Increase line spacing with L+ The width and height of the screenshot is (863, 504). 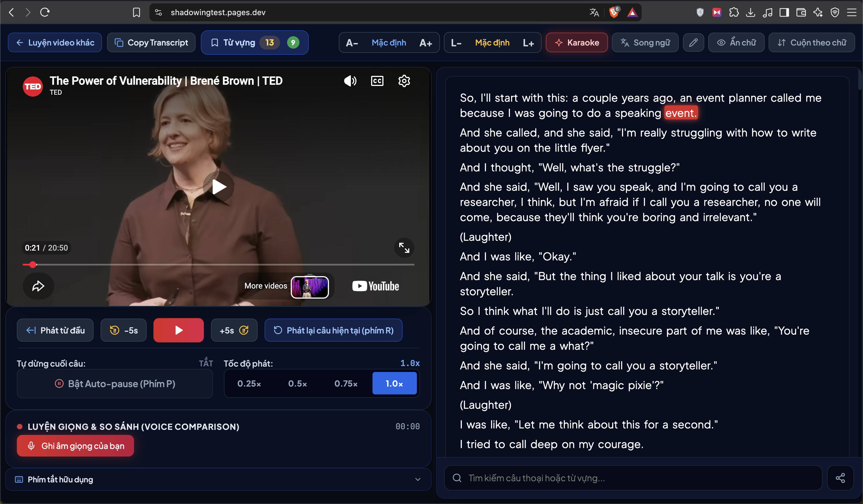[528, 43]
